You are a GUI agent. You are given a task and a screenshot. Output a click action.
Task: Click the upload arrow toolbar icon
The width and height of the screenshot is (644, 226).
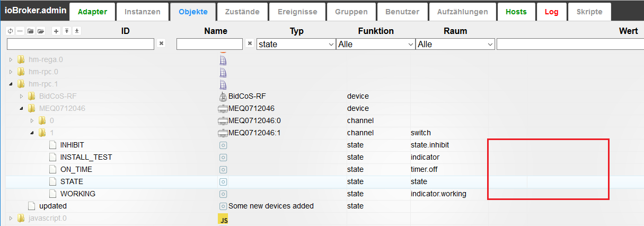point(67,31)
